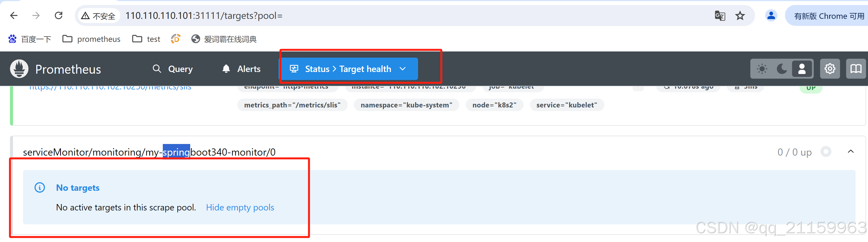Select browser-preference theme user icon
Viewport: 868px width, 242px height.
point(802,69)
